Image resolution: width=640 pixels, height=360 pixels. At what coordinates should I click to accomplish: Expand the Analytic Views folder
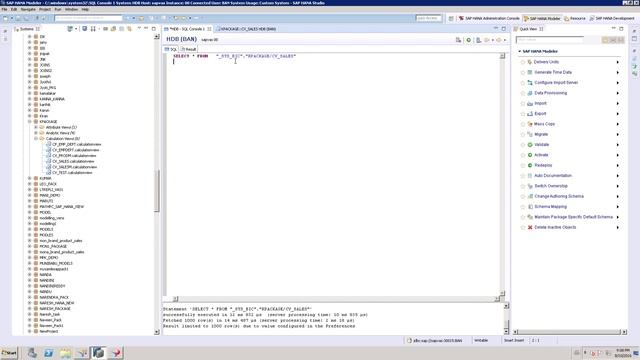36,133
